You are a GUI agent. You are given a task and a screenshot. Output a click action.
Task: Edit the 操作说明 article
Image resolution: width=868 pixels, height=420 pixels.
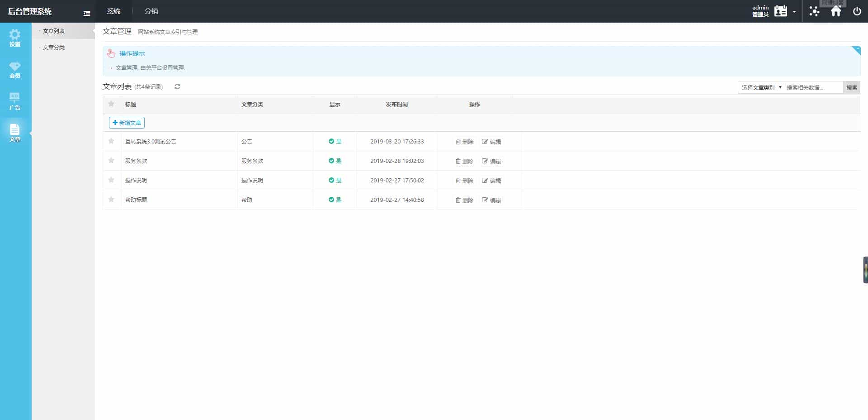(x=491, y=181)
